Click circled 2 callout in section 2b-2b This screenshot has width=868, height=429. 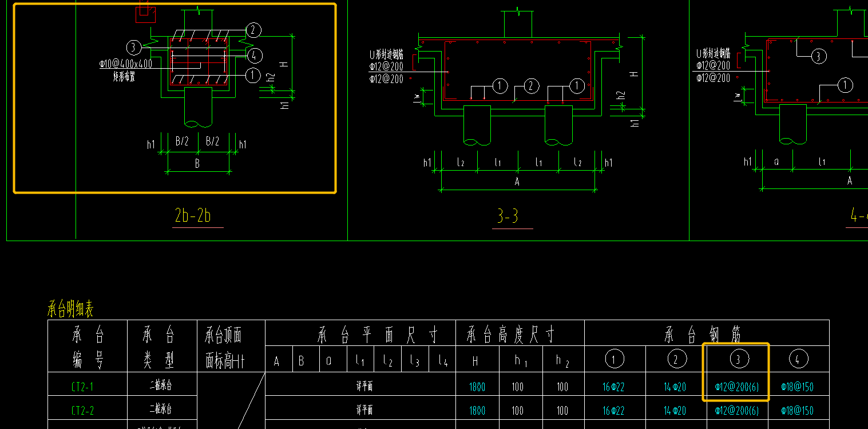tap(254, 30)
